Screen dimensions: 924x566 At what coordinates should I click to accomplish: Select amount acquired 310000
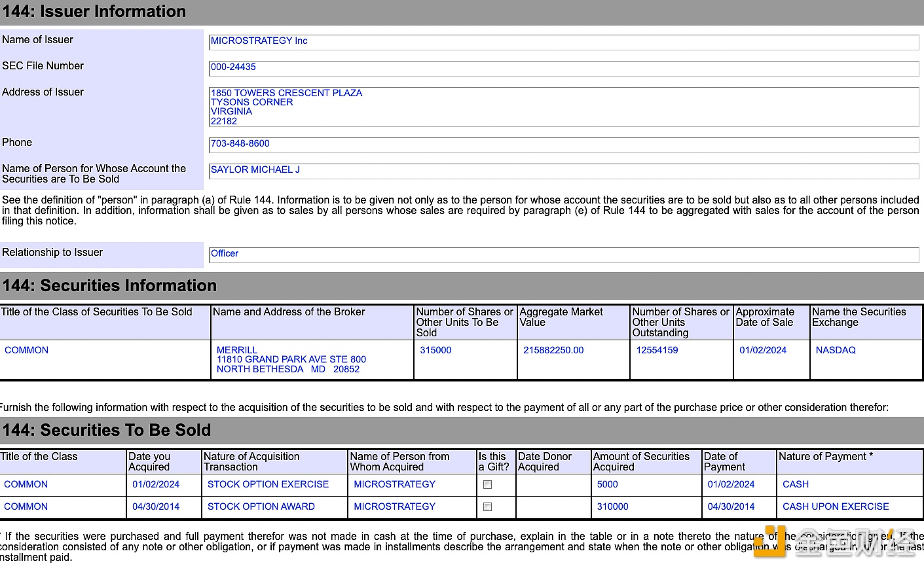click(x=612, y=506)
